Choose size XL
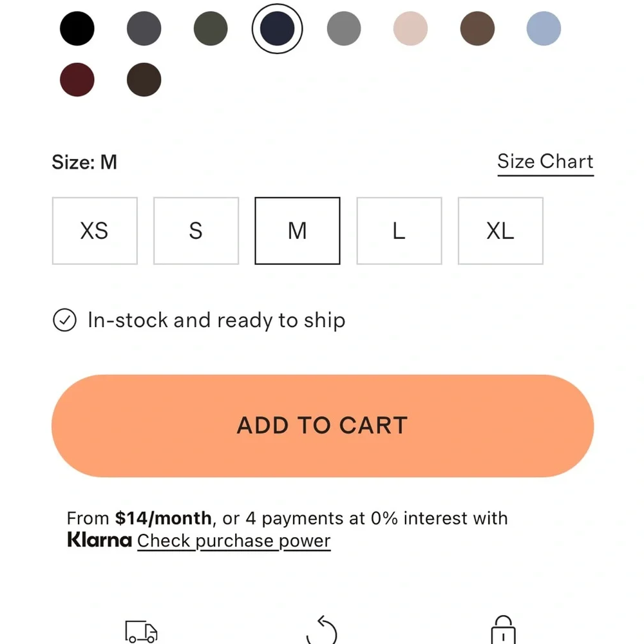This screenshot has height=644, width=644. [500, 231]
